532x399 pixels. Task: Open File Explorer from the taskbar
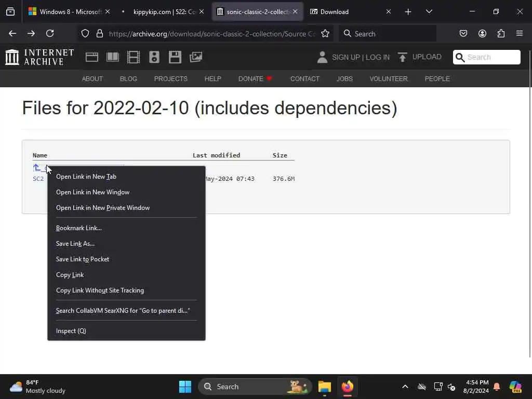tap(325, 387)
